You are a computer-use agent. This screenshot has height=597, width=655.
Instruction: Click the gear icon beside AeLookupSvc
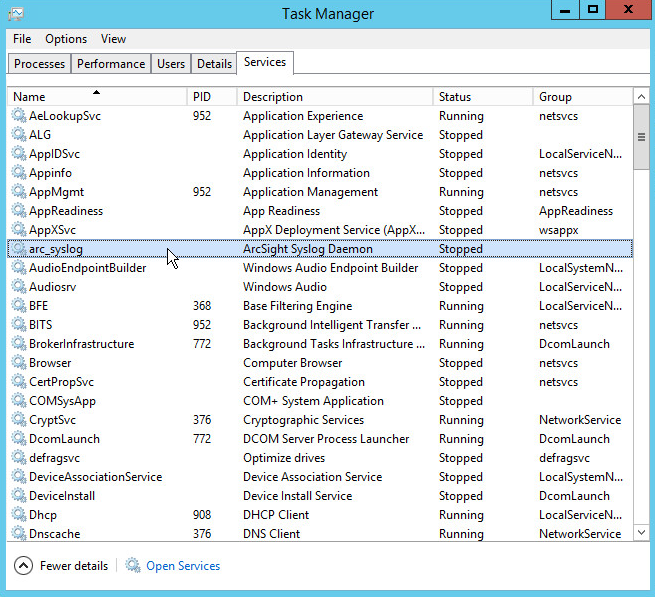coord(19,116)
